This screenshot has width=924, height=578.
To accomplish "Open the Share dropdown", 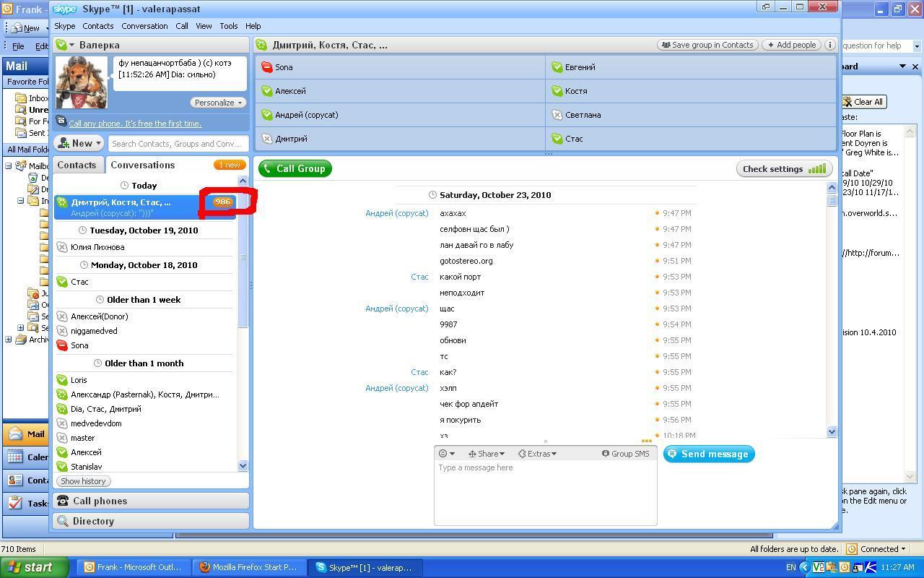I will click(x=487, y=454).
